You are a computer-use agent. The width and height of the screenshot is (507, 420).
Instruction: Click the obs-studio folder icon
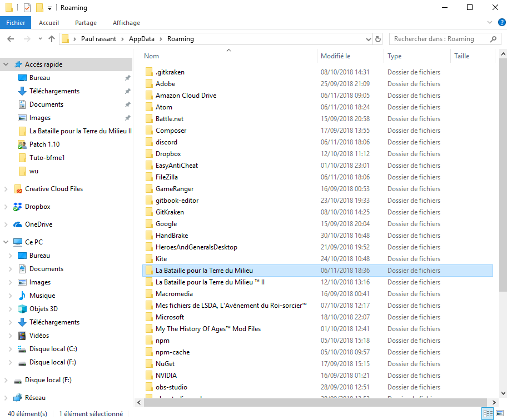point(149,387)
